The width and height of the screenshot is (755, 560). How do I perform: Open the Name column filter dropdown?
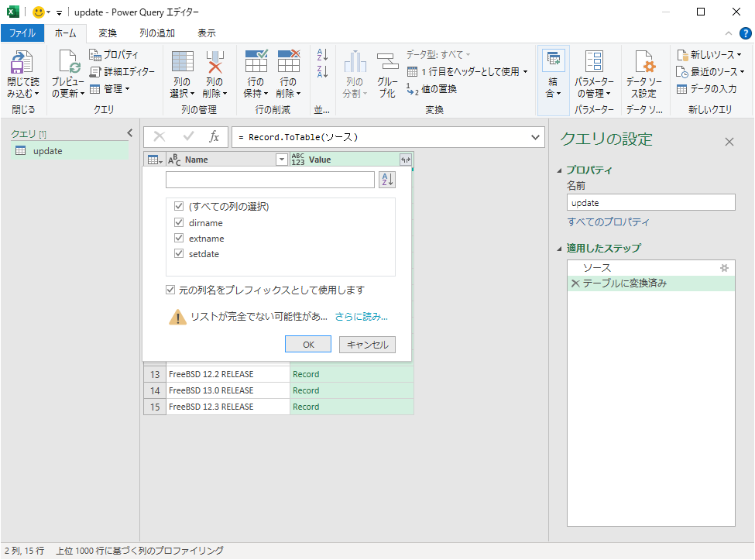[282, 160]
